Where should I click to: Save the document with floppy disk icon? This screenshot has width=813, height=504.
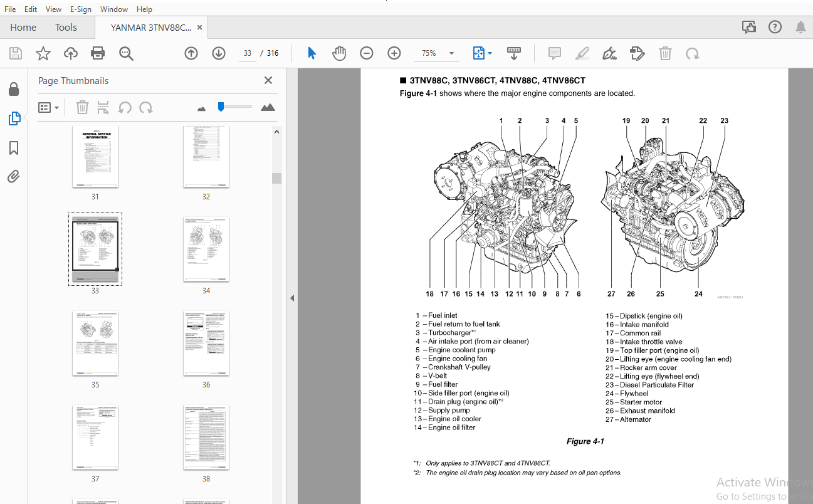coord(15,53)
